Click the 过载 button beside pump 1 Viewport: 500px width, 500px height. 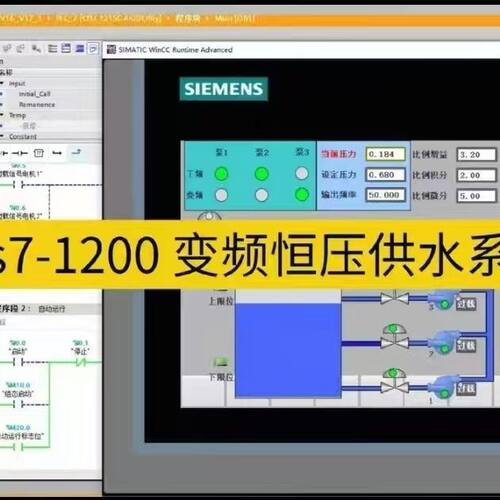point(466,389)
